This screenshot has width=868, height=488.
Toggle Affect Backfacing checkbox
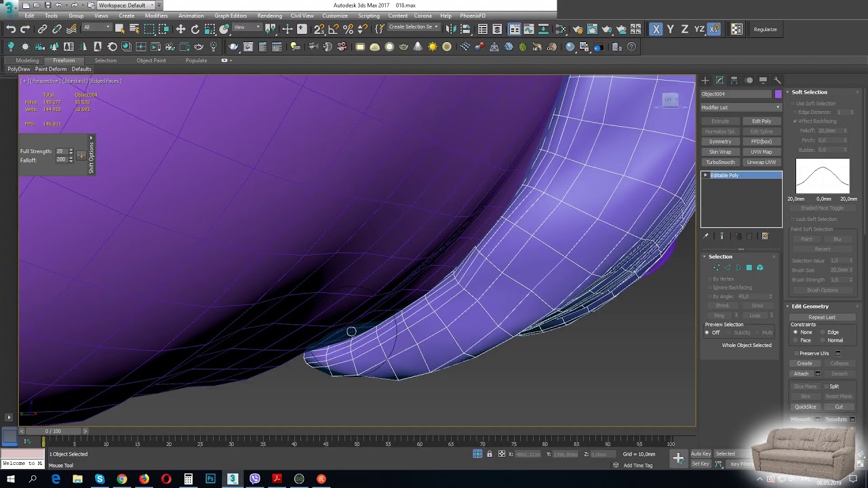(x=795, y=121)
